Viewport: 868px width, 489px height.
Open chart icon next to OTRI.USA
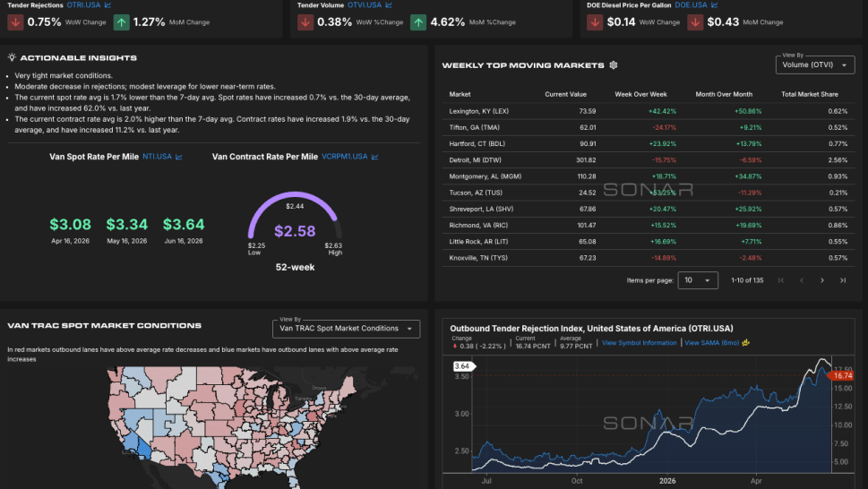(x=108, y=5)
